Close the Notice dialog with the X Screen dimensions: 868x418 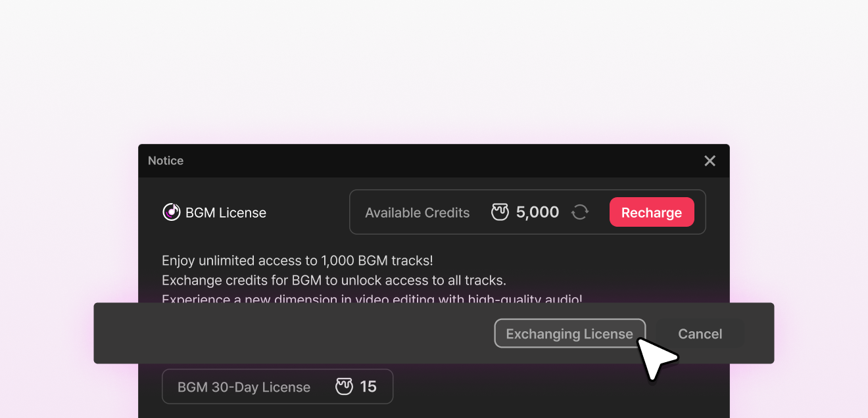(x=710, y=161)
